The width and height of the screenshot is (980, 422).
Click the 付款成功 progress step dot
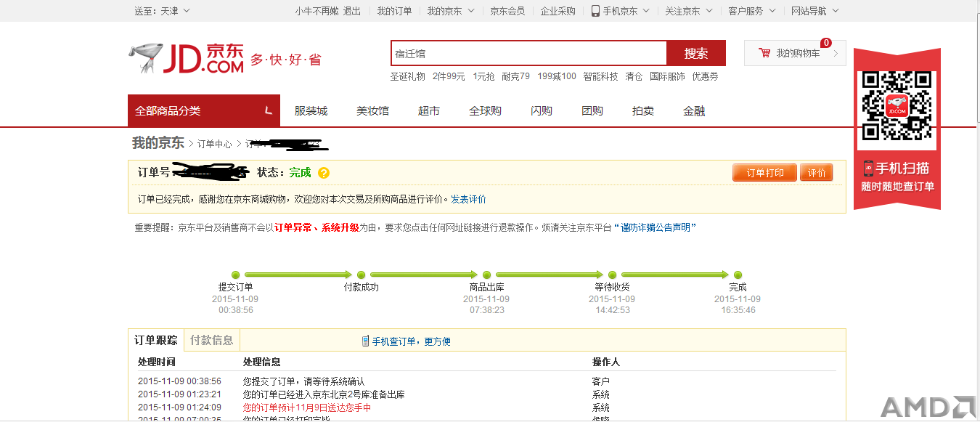click(x=361, y=275)
